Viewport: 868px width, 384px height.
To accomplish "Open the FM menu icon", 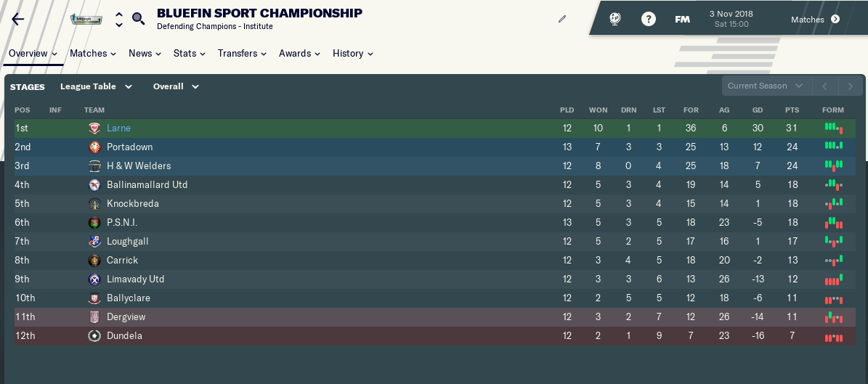I will (x=682, y=20).
